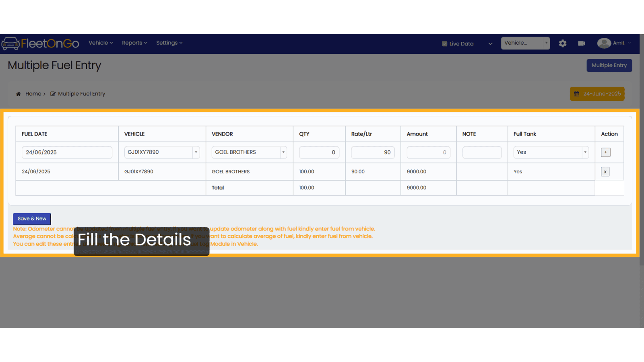
Task: Open the vendor GOEL BROTHERS dropdown
Action: (249, 152)
